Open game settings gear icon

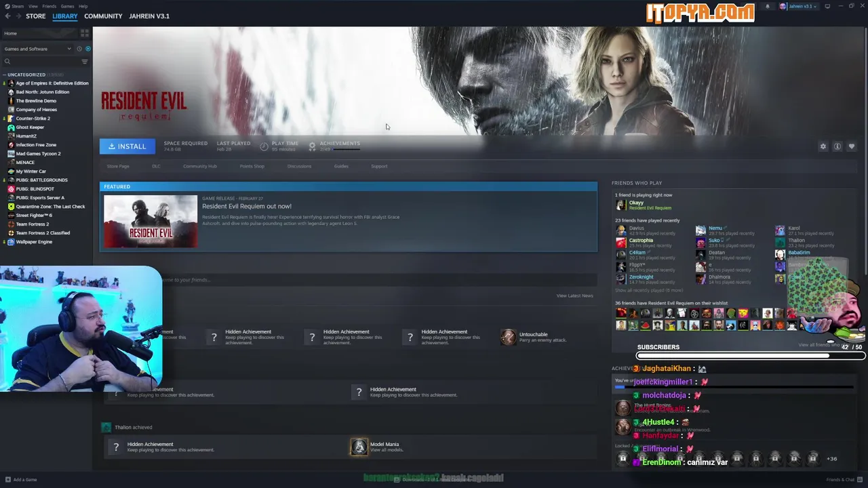[x=823, y=146]
